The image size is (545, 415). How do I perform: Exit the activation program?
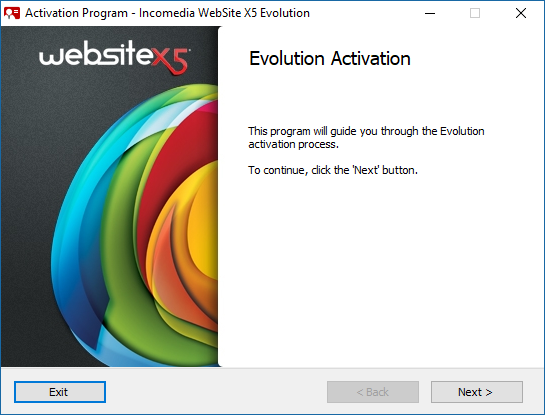tap(60, 392)
